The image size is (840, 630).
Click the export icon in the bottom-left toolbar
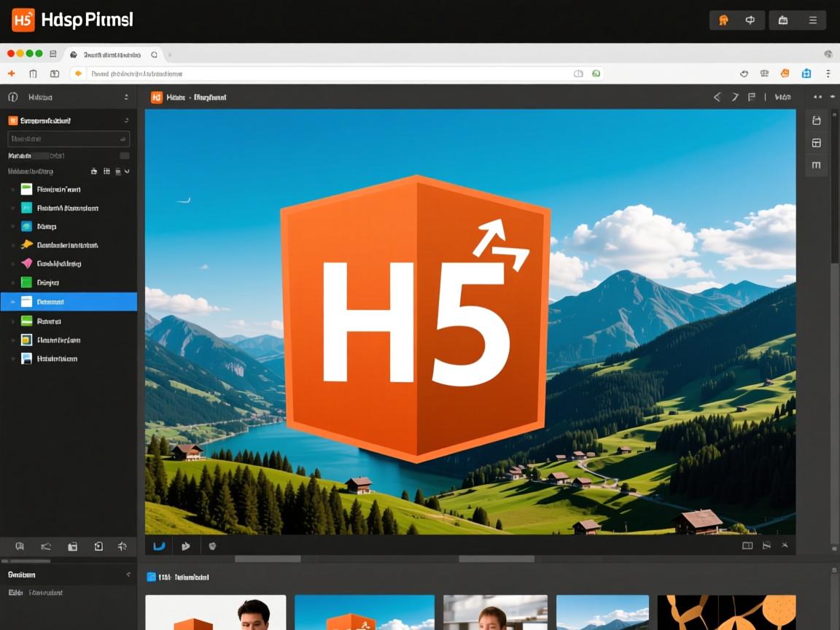pos(98,545)
